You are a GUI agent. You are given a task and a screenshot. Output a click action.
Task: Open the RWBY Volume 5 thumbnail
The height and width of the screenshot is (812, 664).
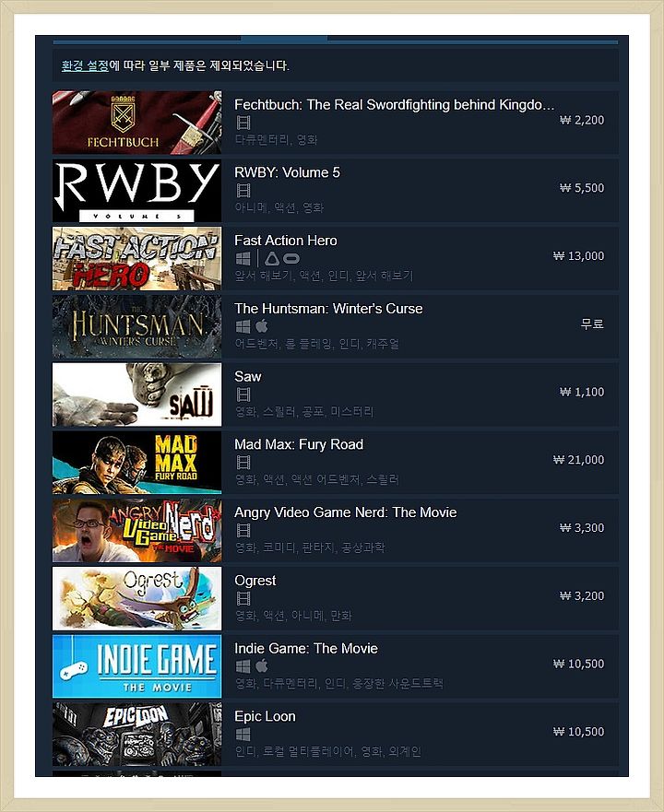coord(136,191)
